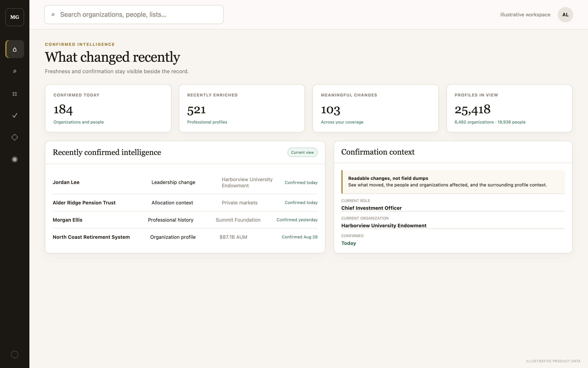Click the Professional history cell
This screenshot has width=588, height=368.
point(170,220)
